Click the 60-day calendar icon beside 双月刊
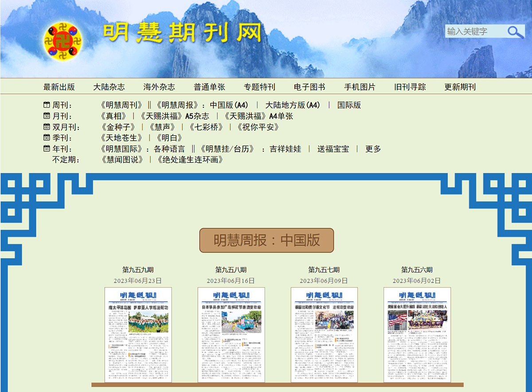Viewport: 532px width, 392px height. click(46, 127)
